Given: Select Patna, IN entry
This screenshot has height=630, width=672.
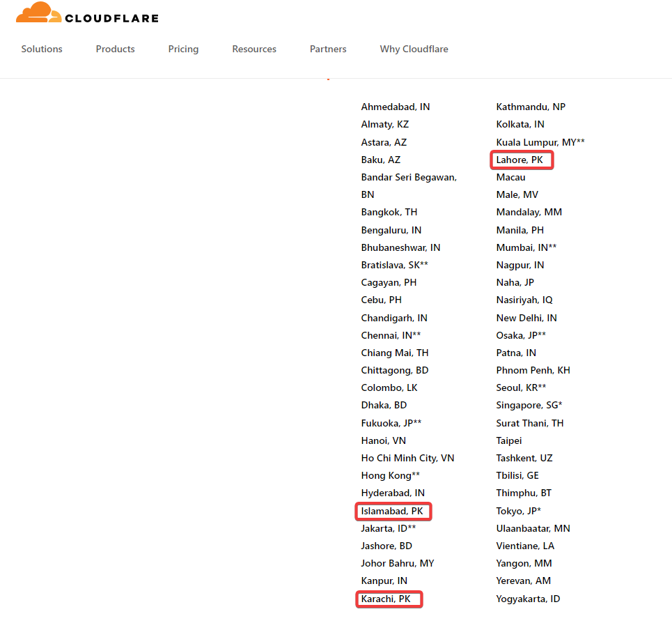Looking at the screenshot, I should [516, 353].
